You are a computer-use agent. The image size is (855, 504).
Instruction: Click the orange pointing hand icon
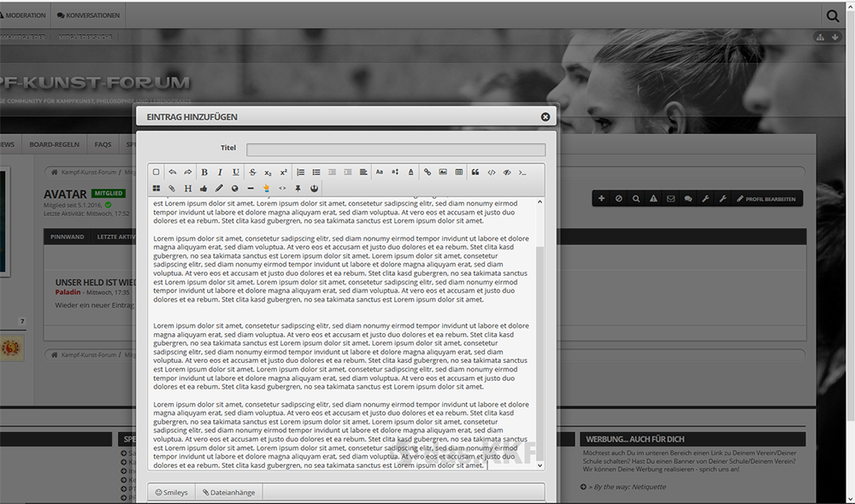(266, 189)
